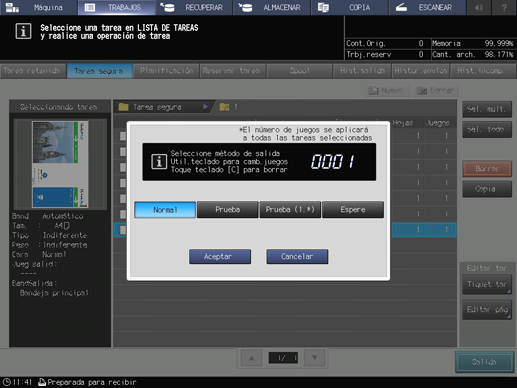This screenshot has width=517, height=388.
Task: Select the Tarea retenida tab
Action: 33,71
